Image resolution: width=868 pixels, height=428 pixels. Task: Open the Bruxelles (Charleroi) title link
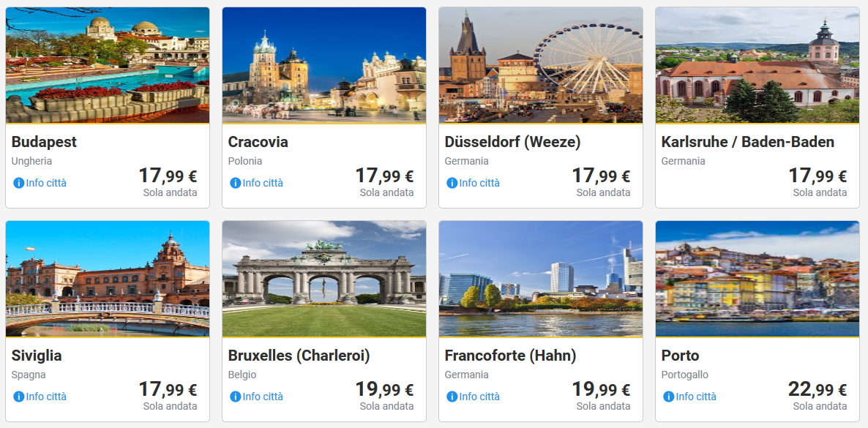click(299, 356)
